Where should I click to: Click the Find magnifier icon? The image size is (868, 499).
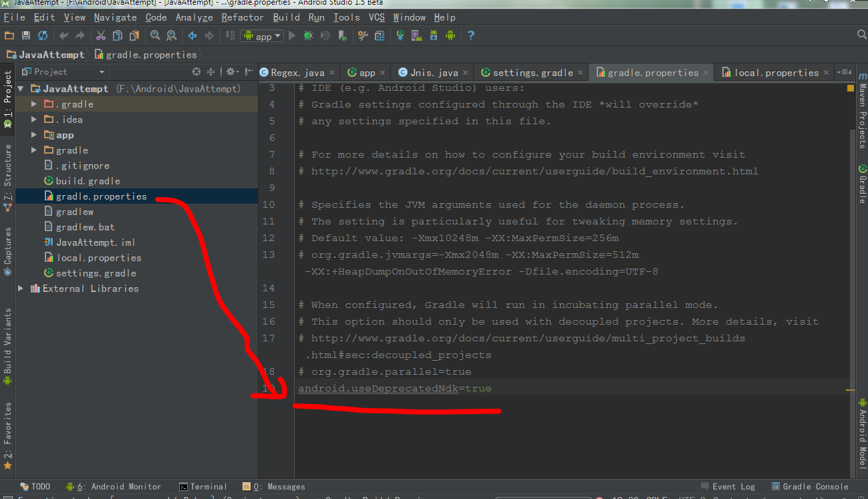click(155, 35)
